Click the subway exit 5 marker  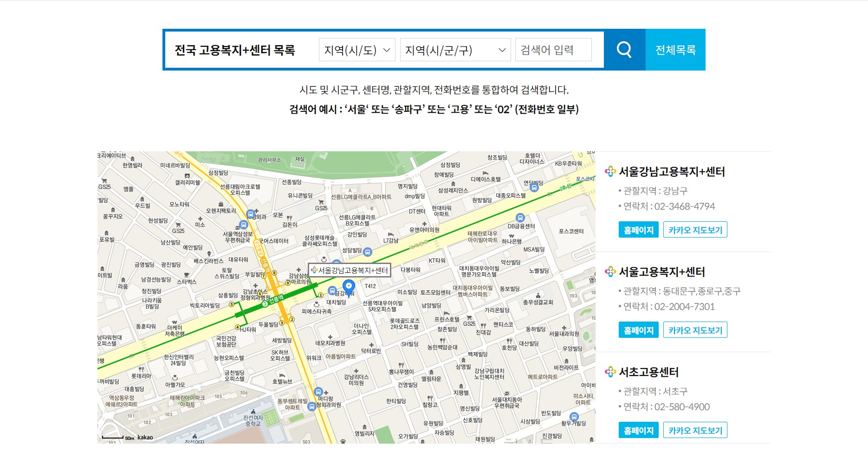(231, 304)
